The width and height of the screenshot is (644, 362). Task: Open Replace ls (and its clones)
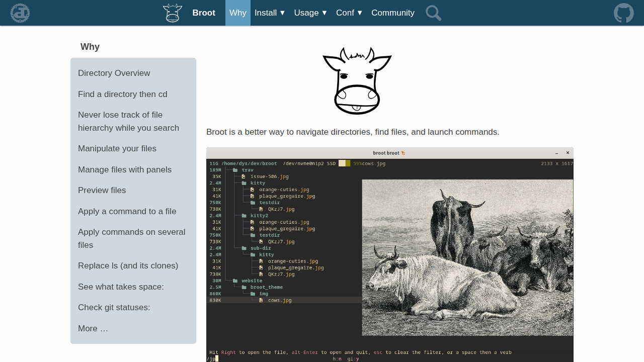click(x=128, y=266)
